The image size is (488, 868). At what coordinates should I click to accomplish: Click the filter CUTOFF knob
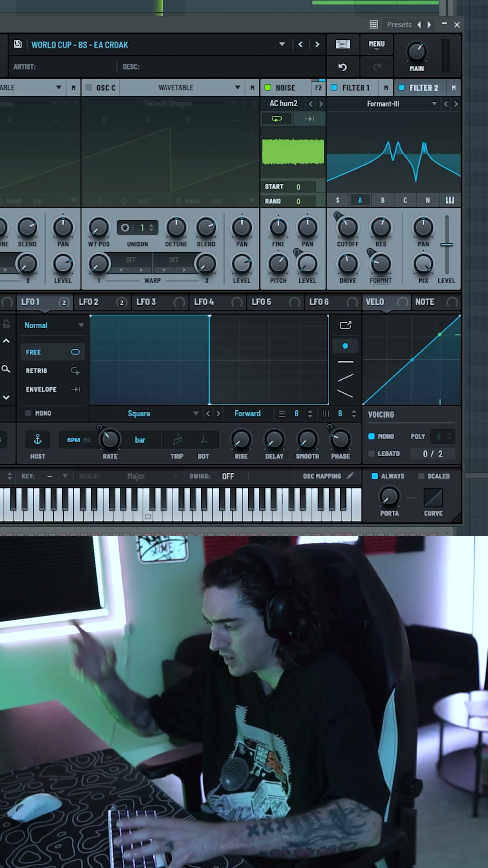pyautogui.click(x=347, y=227)
